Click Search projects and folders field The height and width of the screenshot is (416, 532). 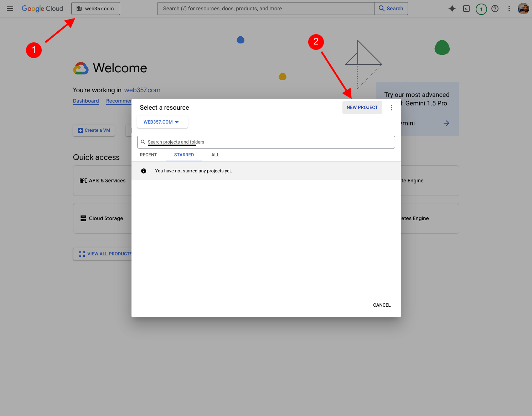[266, 142]
